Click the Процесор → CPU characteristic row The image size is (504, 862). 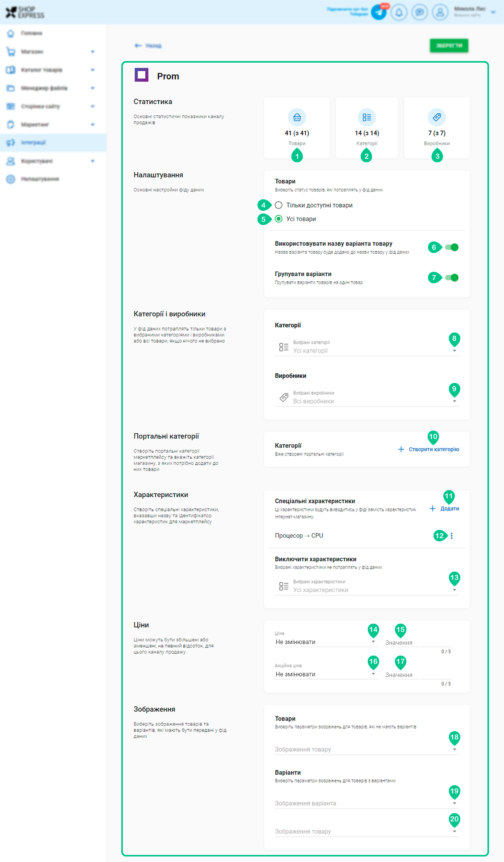click(x=367, y=536)
